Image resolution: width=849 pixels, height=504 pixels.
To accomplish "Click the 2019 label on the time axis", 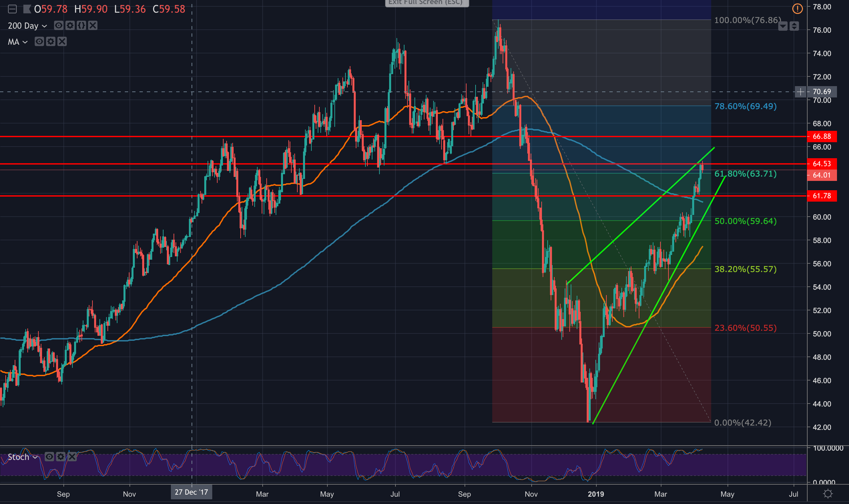I will tap(596, 494).
